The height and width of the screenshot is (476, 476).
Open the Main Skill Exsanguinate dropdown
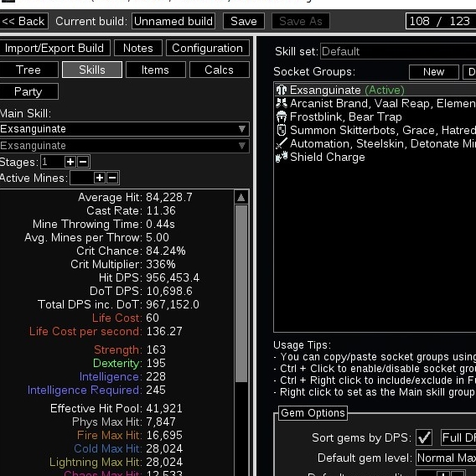125,129
